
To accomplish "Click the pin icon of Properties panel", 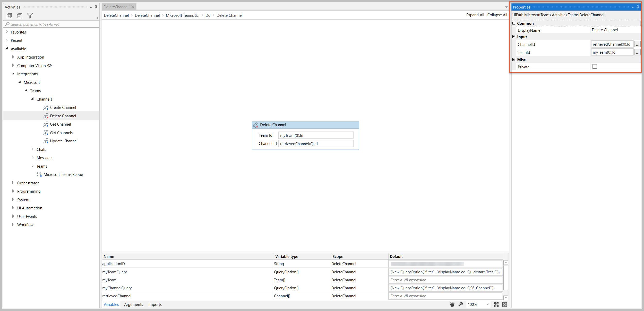I will 638,7.
